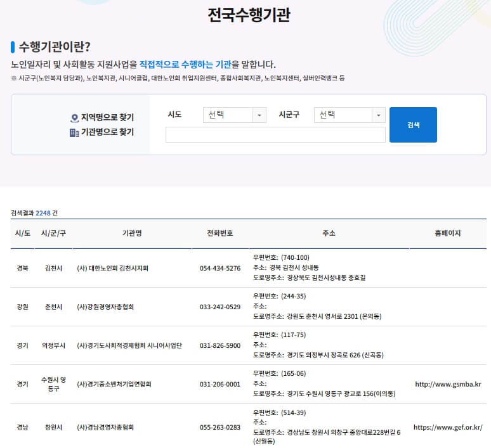The width and height of the screenshot is (491, 448).
Task: Focus the 기관명 search input field
Action: [275, 134]
